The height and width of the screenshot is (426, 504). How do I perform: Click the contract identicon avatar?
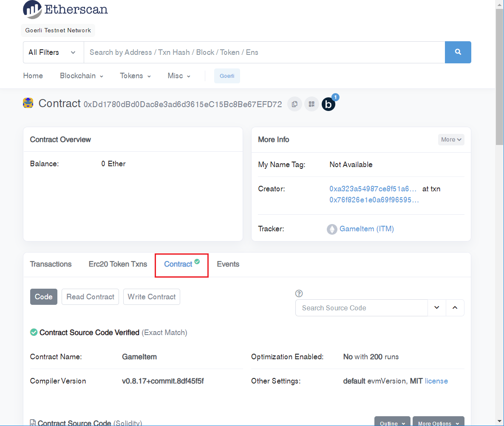(28, 103)
